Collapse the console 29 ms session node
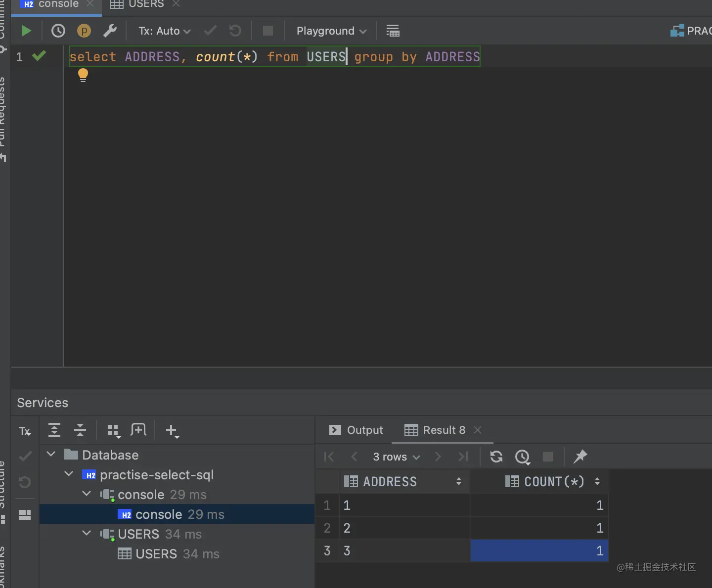Screen dimensions: 712x588 click(87, 494)
